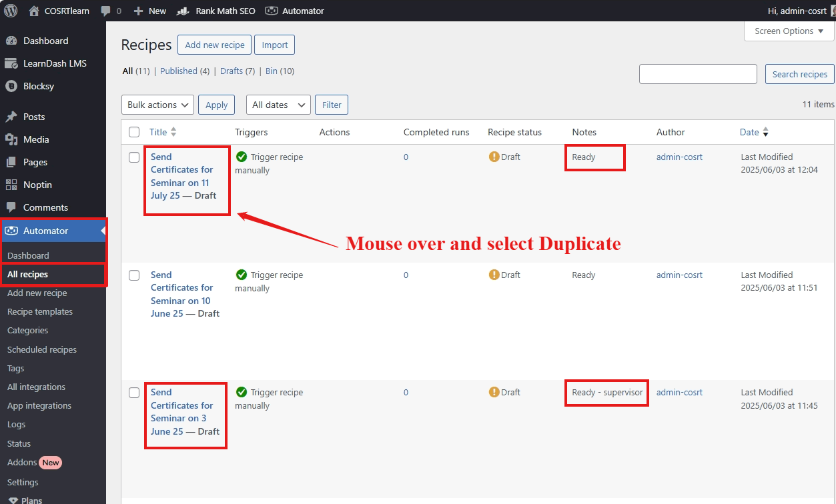Click the 'Ready - supervisor' note text
Viewport: 836px width, 504px height.
coord(607,393)
